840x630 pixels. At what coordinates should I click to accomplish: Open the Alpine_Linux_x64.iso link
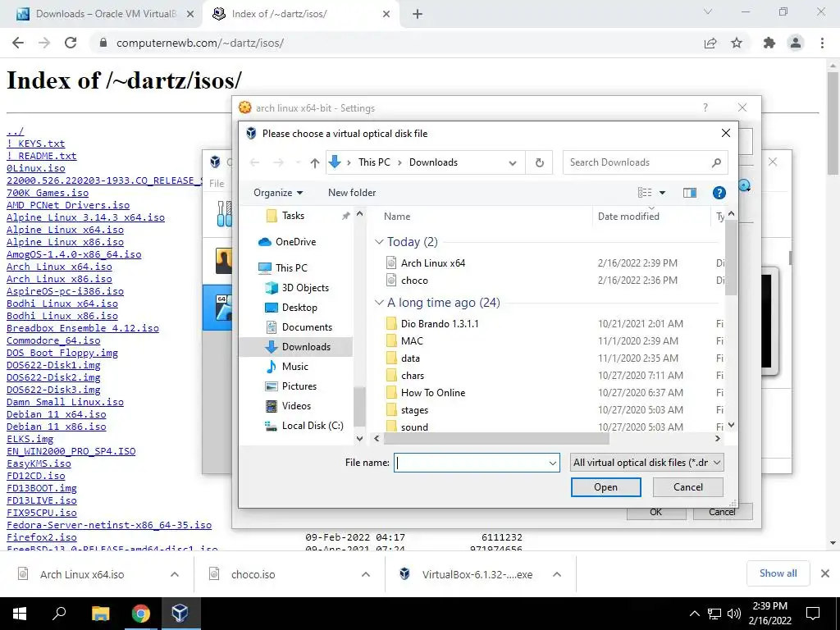point(65,230)
